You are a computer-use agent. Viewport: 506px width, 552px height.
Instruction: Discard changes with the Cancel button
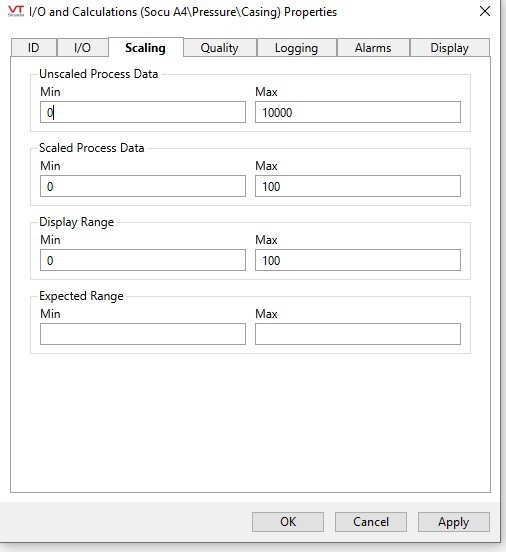click(371, 522)
